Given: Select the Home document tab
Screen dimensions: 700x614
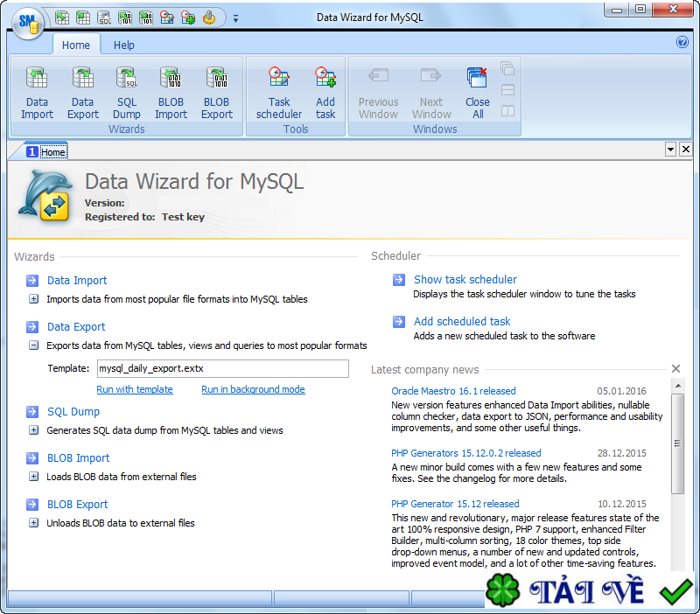Looking at the screenshot, I should coord(46,152).
